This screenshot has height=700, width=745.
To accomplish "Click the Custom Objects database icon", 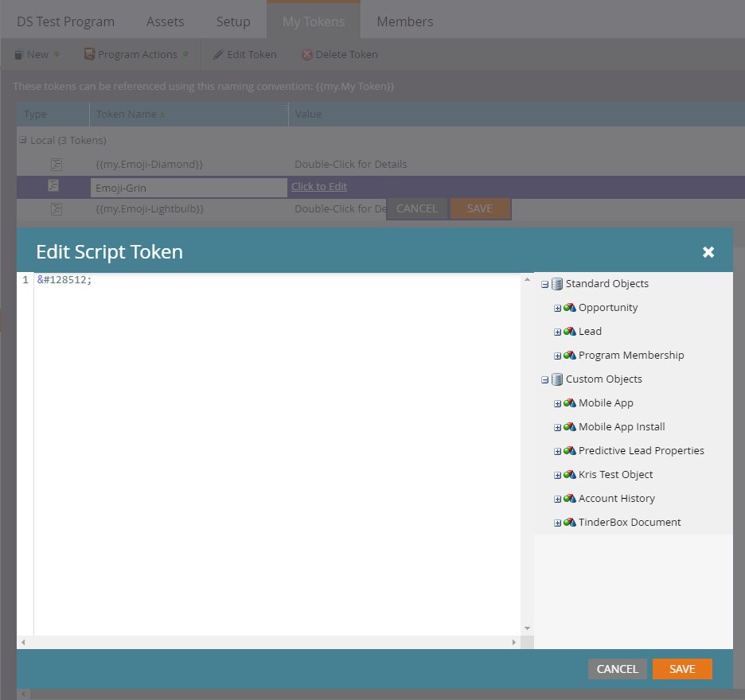I will pyautogui.click(x=556, y=379).
